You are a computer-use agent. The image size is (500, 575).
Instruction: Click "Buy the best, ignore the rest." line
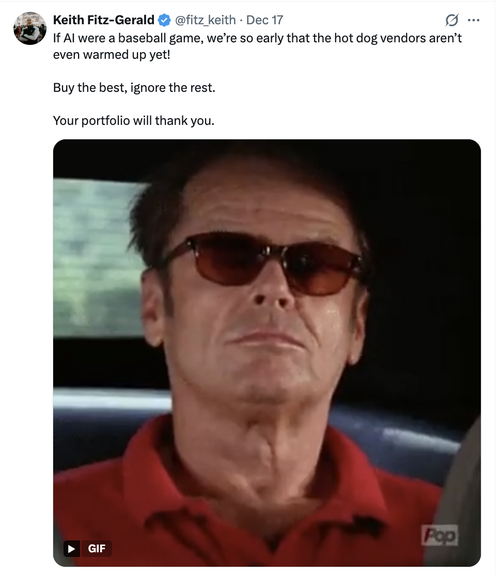134,88
